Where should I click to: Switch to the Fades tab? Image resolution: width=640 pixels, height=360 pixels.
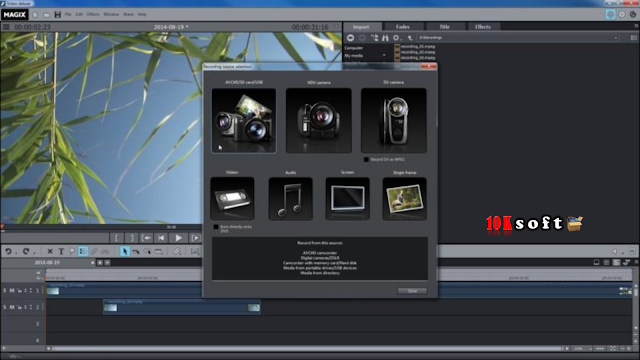(x=403, y=27)
